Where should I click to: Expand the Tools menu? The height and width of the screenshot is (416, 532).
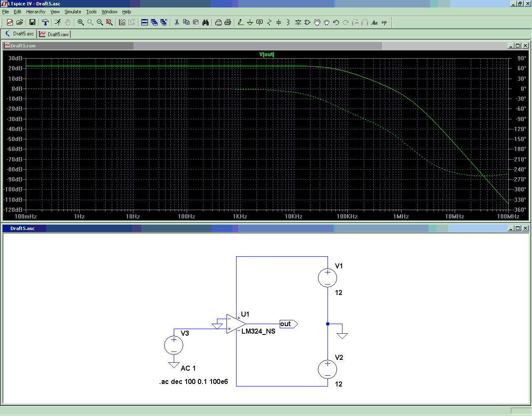91,12
